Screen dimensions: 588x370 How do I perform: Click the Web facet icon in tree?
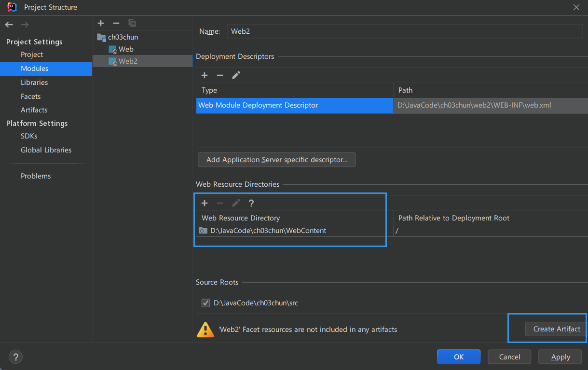(x=112, y=49)
